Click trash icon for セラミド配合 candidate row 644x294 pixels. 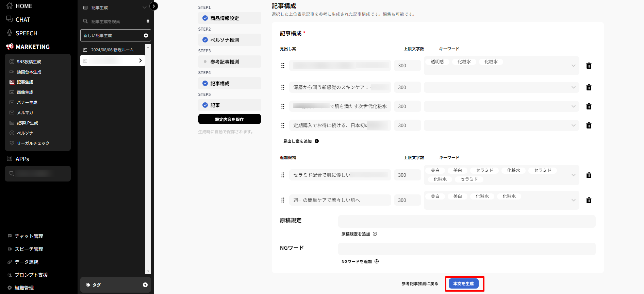pyautogui.click(x=589, y=175)
